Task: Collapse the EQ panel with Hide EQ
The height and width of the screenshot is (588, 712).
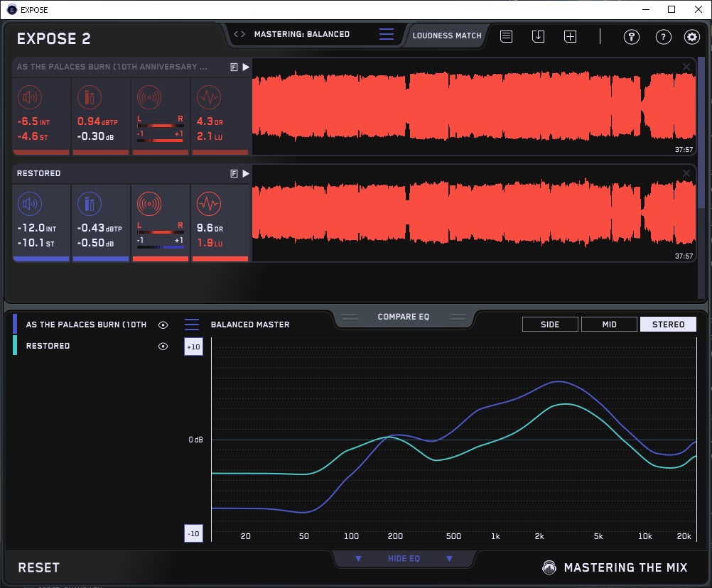Action: coord(403,559)
